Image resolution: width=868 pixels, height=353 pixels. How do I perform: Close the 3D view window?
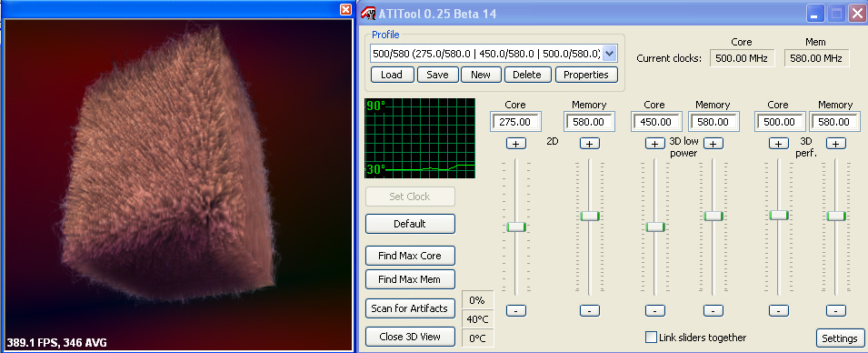click(345, 9)
